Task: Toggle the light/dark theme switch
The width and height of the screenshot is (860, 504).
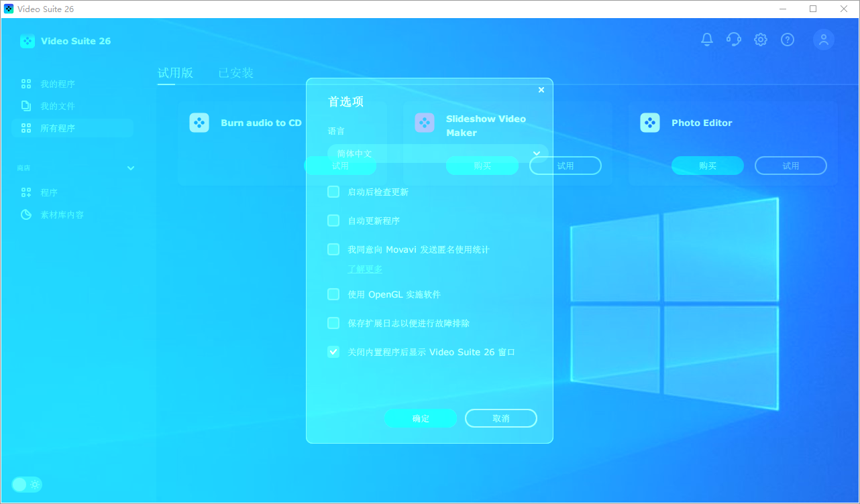Action: pyautogui.click(x=27, y=485)
